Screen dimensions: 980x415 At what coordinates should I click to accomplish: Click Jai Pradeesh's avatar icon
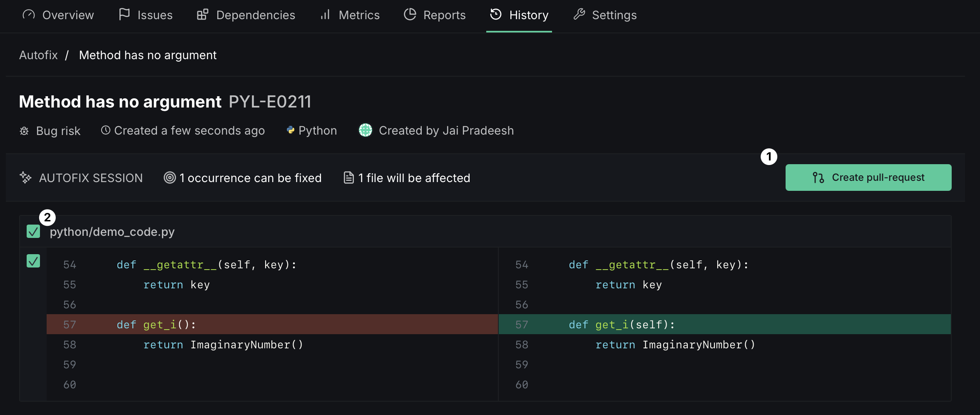[x=366, y=130]
